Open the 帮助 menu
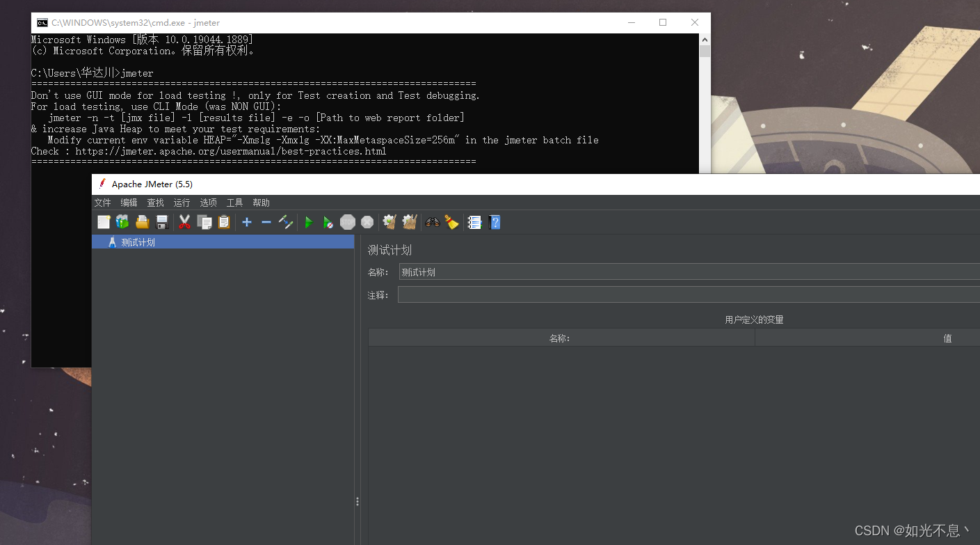The height and width of the screenshot is (545, 980). click(262, 203)
